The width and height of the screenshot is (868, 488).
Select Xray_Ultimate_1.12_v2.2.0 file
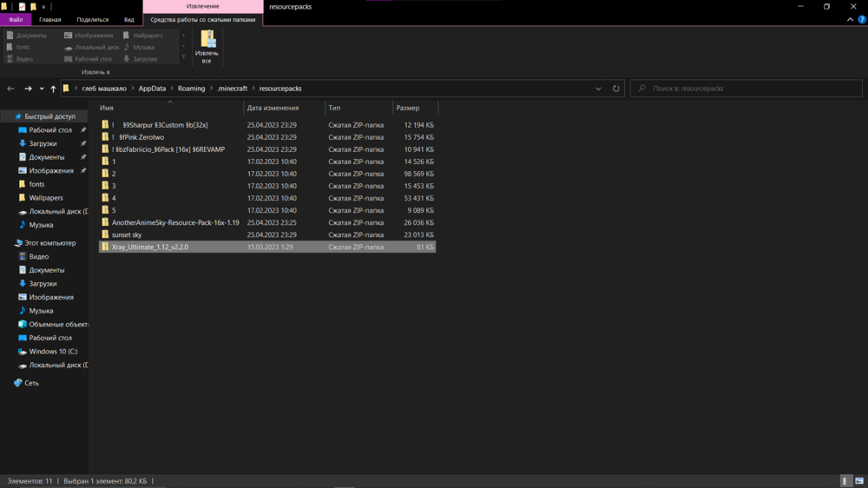coord(266,247)
